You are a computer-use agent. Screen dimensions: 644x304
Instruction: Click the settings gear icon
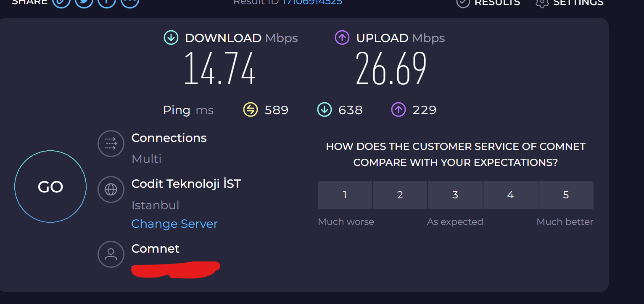click(542, 3)
